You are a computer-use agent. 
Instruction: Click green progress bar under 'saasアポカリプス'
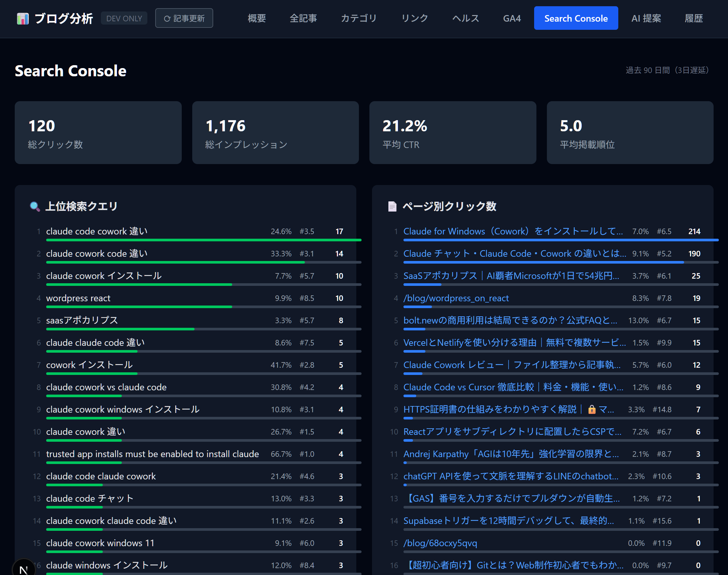click(x=120, y=328)
